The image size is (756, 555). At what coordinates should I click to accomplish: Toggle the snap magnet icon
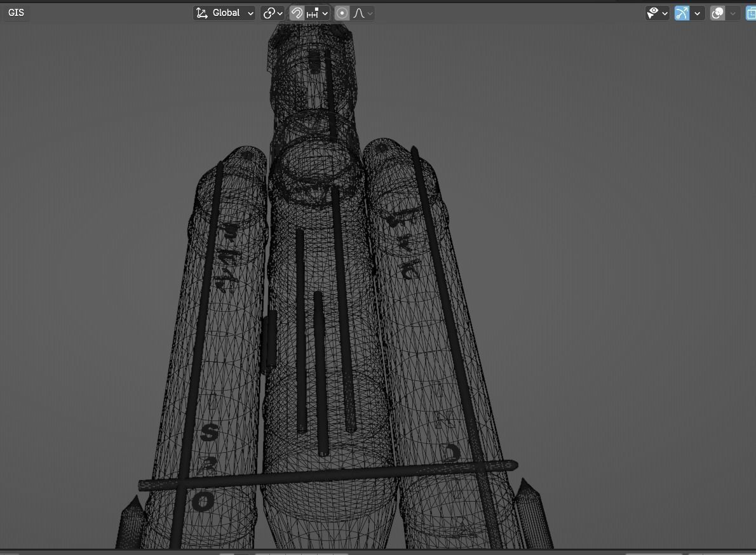297,13
